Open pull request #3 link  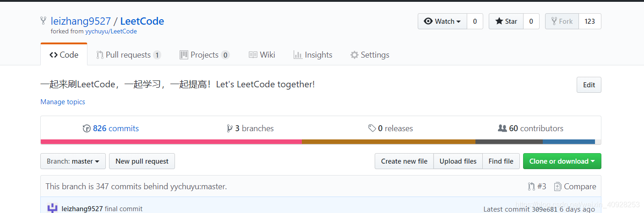click(537, 186)
